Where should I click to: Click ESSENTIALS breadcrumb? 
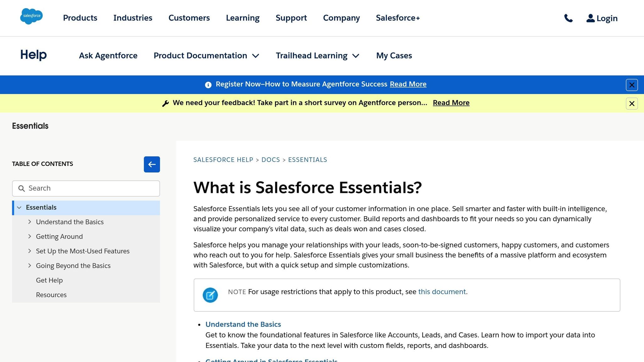pos(308,160)
